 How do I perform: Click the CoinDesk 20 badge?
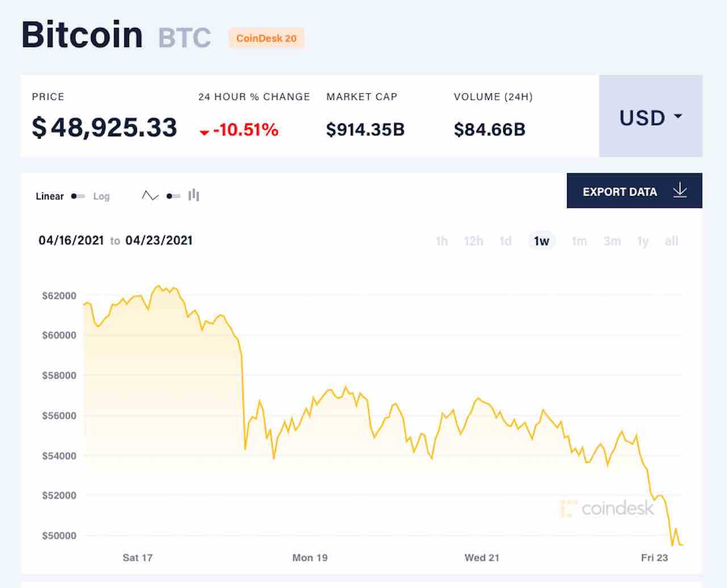coord(266,38)
